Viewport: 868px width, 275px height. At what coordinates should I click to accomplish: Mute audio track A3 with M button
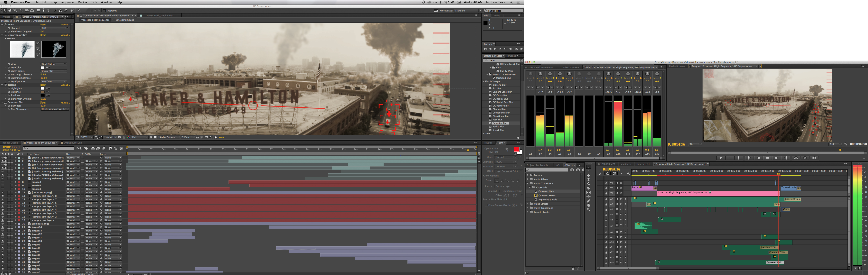pyautogui.click(x=621, y=204)
